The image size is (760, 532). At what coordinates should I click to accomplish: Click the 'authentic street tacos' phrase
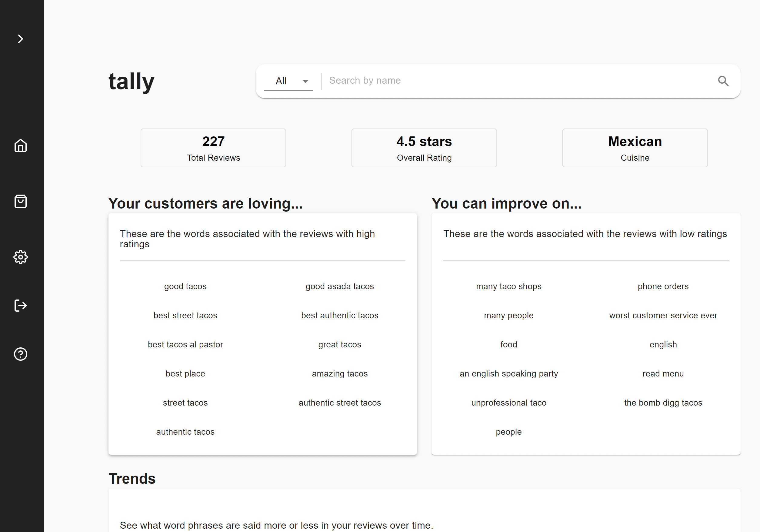click(x=340, y=403)
